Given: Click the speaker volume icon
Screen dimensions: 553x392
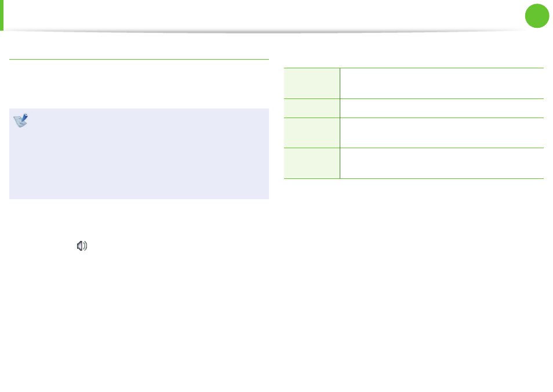Looking at the screenshot, I should [82, 246].
